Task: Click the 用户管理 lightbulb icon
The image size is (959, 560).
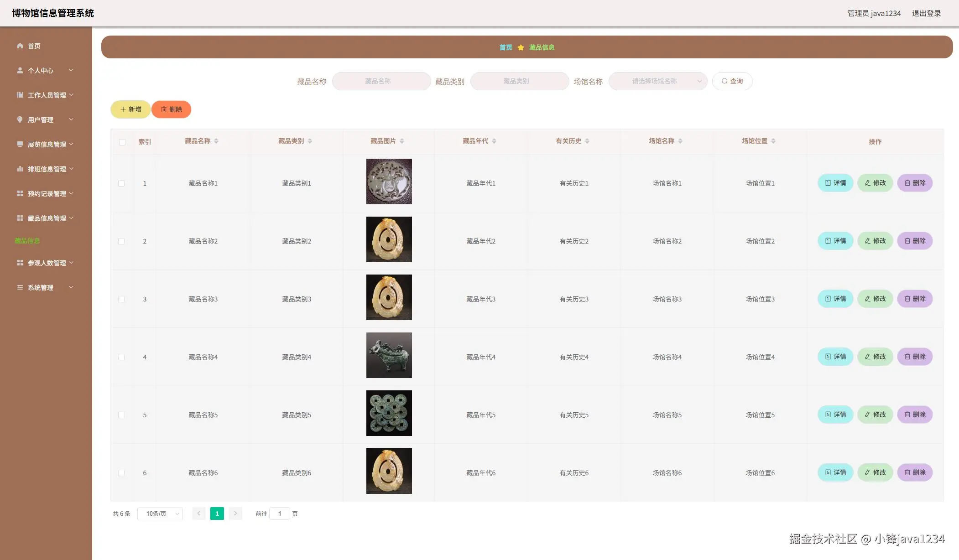Action: click(x=20, y=119)
